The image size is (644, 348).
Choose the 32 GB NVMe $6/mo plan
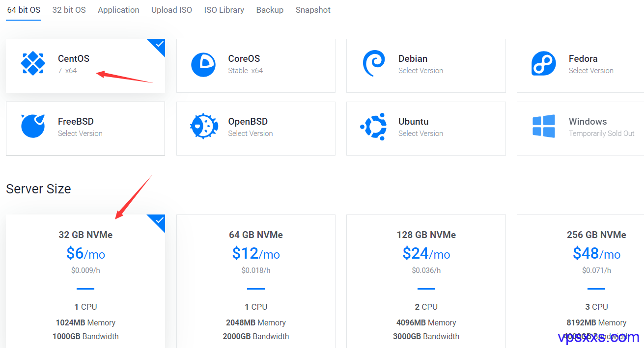tap(85, 281)
